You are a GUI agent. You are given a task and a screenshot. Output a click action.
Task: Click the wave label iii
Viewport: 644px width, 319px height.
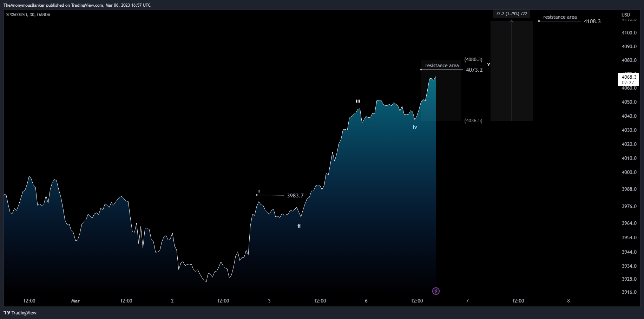[358, 101]
